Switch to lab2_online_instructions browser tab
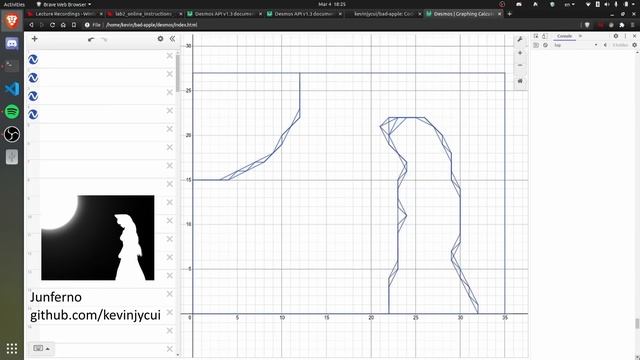Screen dimensions: 640x360 click(x=144, y=14)
